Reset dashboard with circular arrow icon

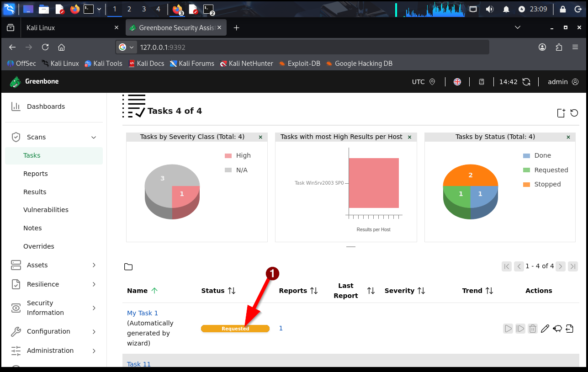(574, 113)
